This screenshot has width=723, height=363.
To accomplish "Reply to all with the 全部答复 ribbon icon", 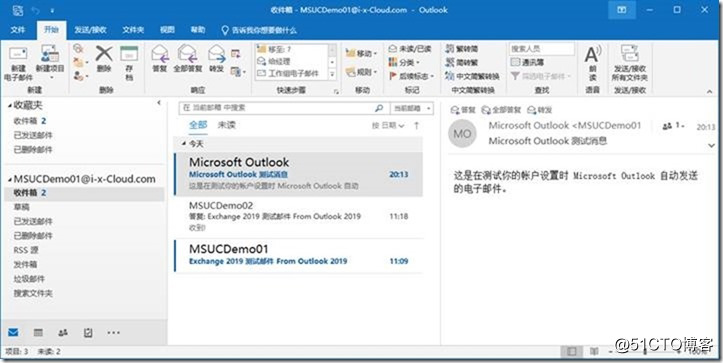I will 188,59.
